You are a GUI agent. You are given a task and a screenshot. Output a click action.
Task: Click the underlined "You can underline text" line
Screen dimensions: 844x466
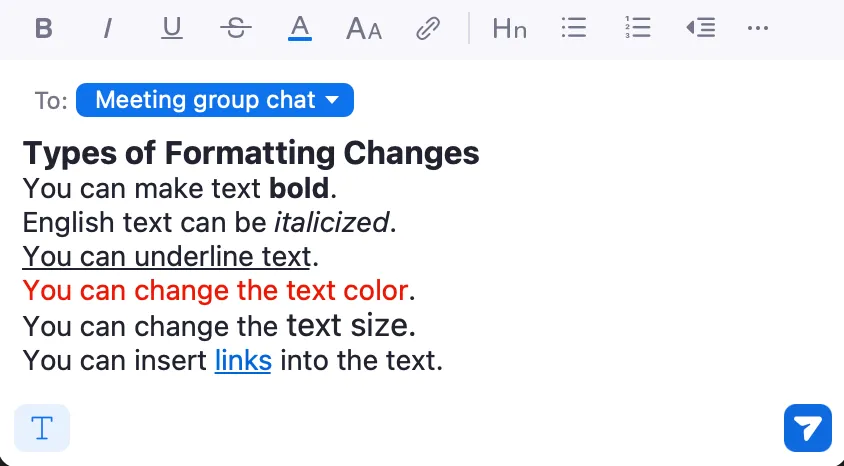coord(167,256)
